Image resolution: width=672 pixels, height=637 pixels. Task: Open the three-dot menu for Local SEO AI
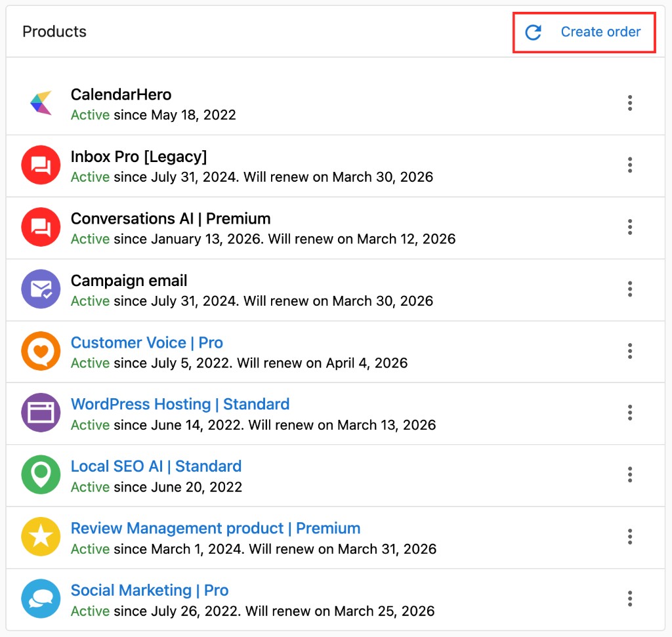click(629, 475)
